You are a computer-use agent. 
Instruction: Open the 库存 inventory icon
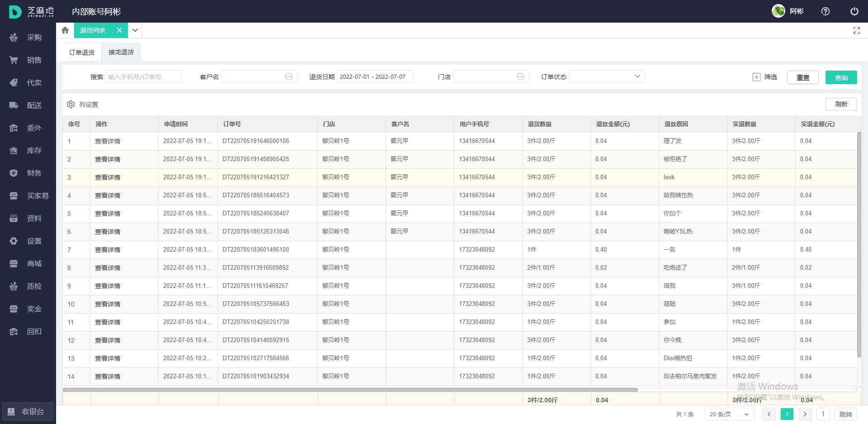pos(14,151)
